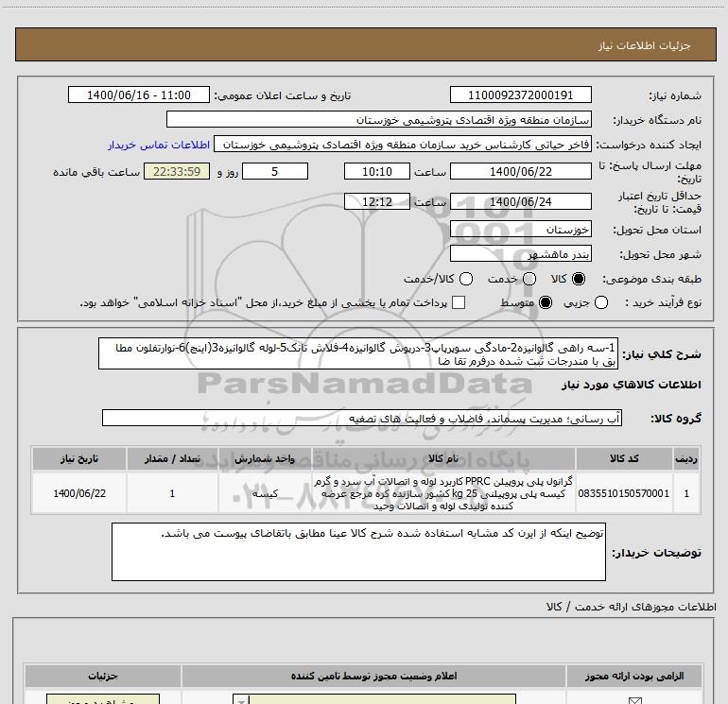The width and height of the screenshot is (728, 704).
Task: Click the view license button in permits row
Action: click(103, 699)
